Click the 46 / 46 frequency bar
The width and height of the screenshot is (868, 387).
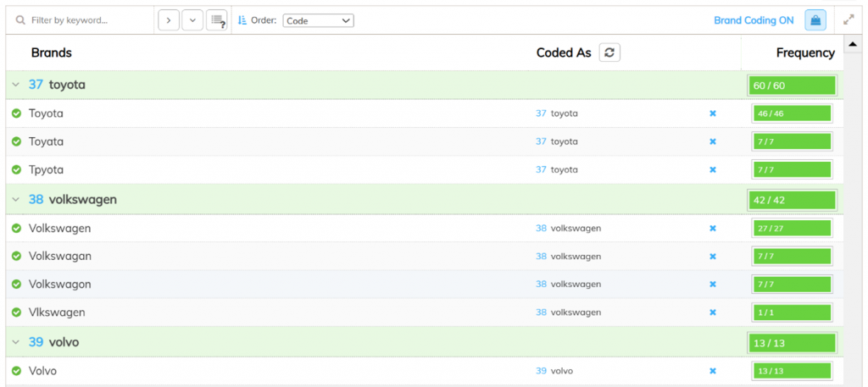pyautogui.click(x=793, y=113)
